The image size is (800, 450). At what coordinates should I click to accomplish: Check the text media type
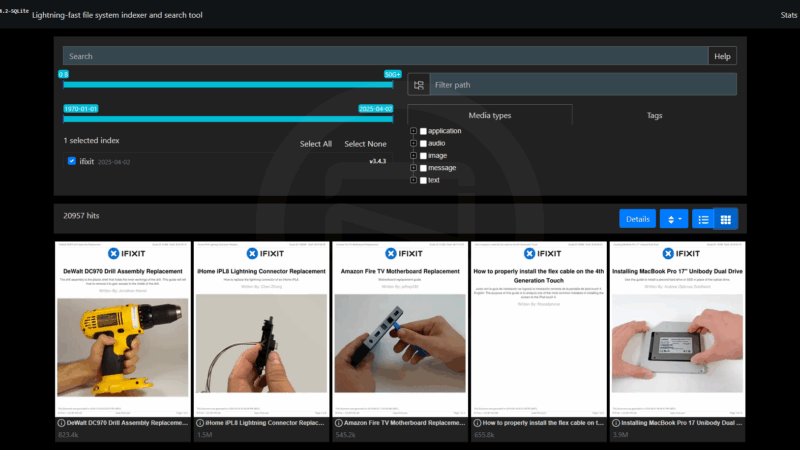[x=423, y=180]
